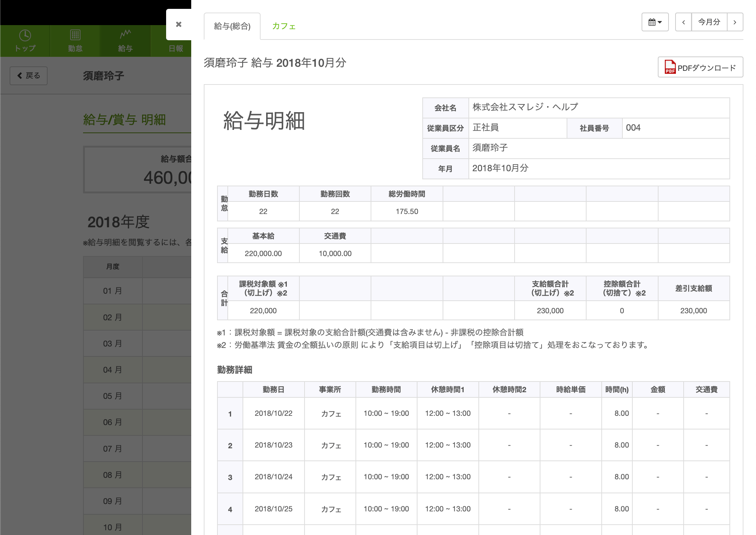Open the calendar date picker dropdown
The height and width of the screenshot is (535, 756).
tap(655, 22)
